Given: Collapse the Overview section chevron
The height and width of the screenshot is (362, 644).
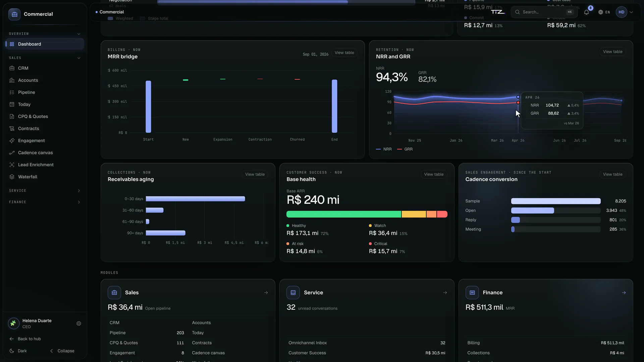Looking at the screenshot, I should (79, 34).
